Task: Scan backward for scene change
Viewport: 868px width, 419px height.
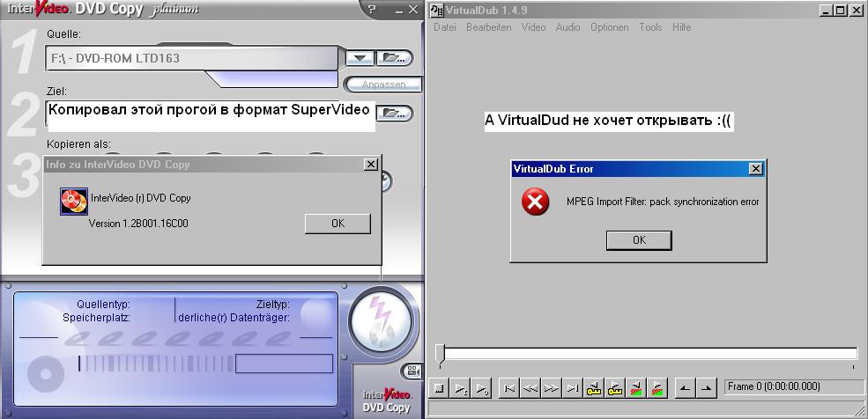Action: point(636,388)
